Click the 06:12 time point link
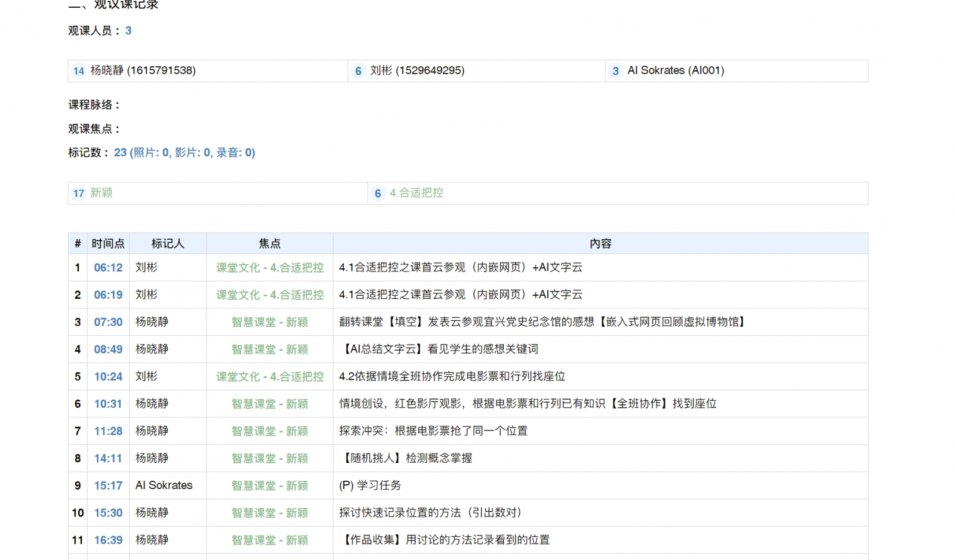The image size is (955, 560). coord(108,268)
